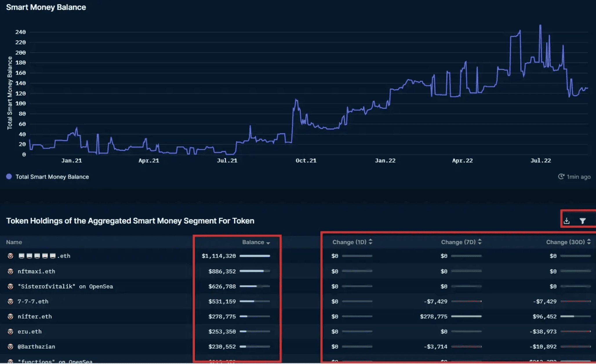Click the refresh icon beside 1min ago
The image size is (596, 364).
[x=561, y=176]
